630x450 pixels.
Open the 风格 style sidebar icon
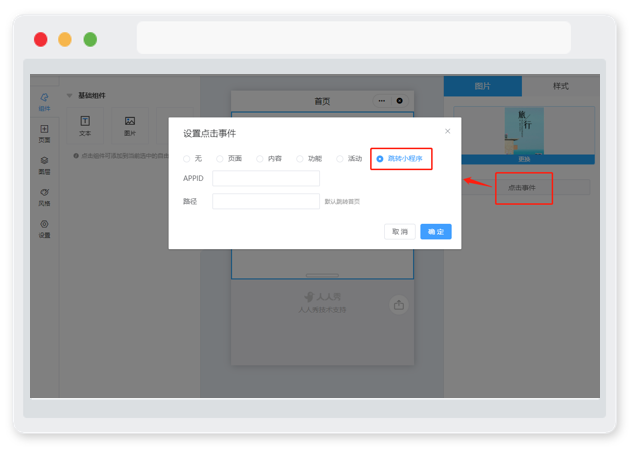(x=44, y=197)
